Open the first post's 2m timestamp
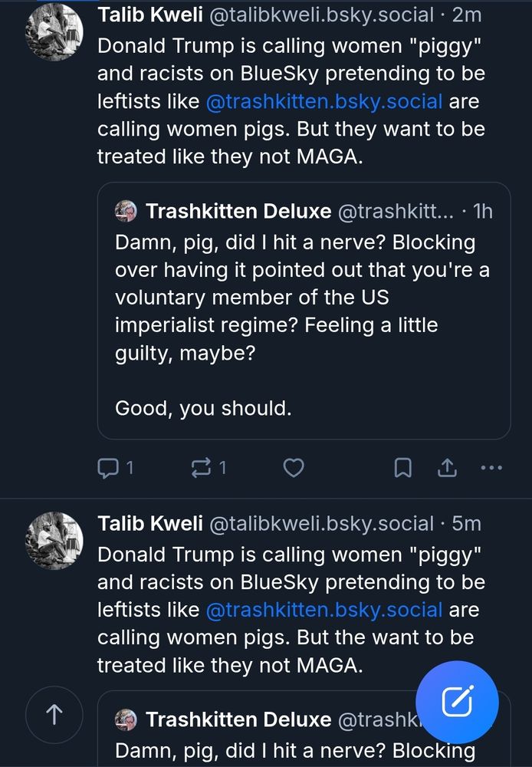 pos(467,15)
